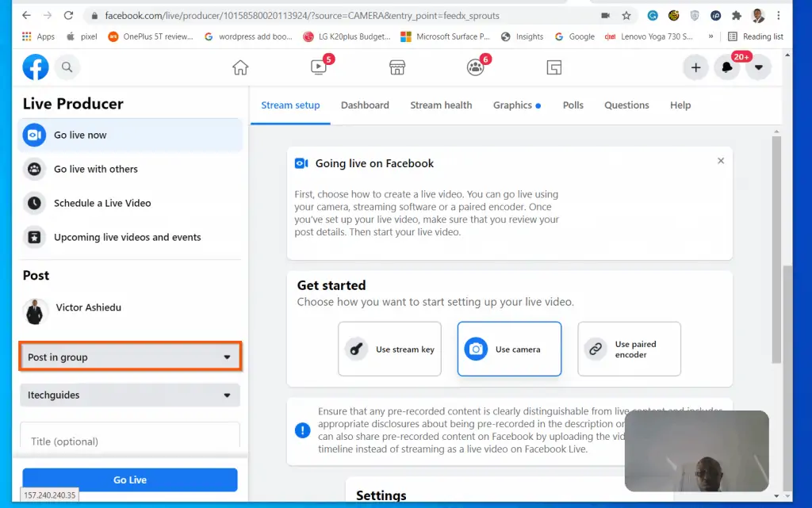Open the Apps bookmarks shortcut
812x508 pixels.
pyautogui.click(x=38, y=36)
